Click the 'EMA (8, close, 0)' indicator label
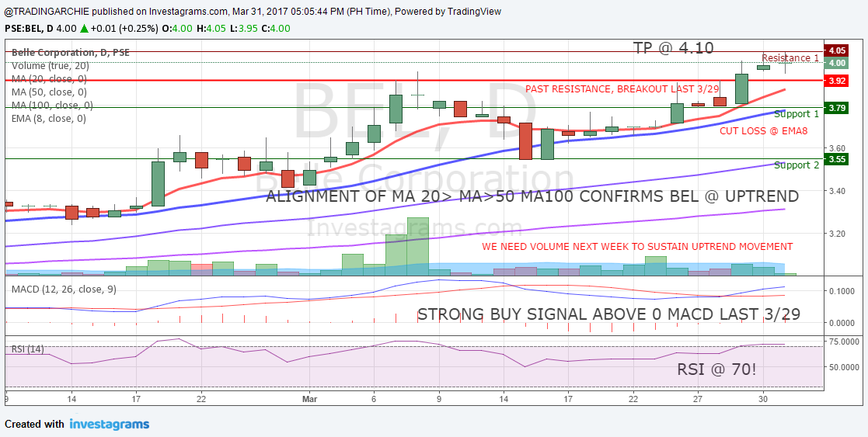The image size is (868, 437). (x=48, y=118)
